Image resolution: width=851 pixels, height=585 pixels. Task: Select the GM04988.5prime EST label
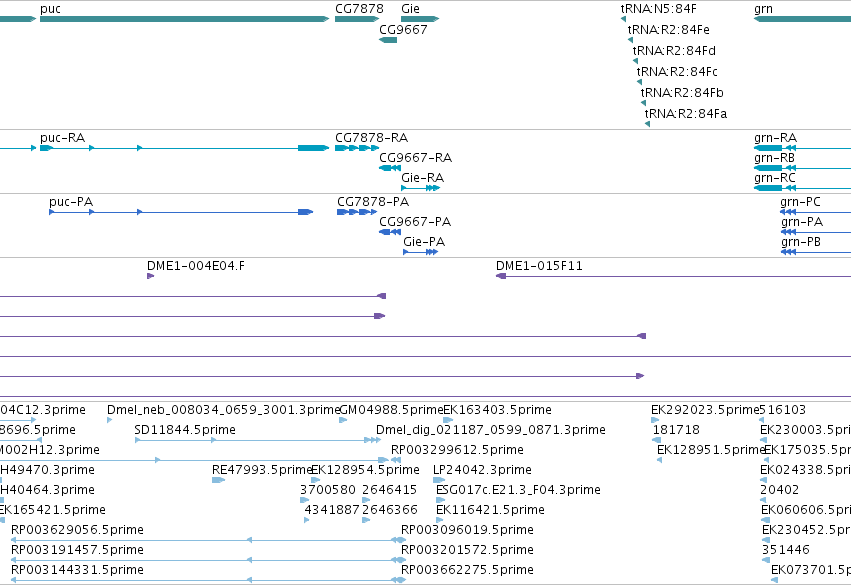coord(391,410)
